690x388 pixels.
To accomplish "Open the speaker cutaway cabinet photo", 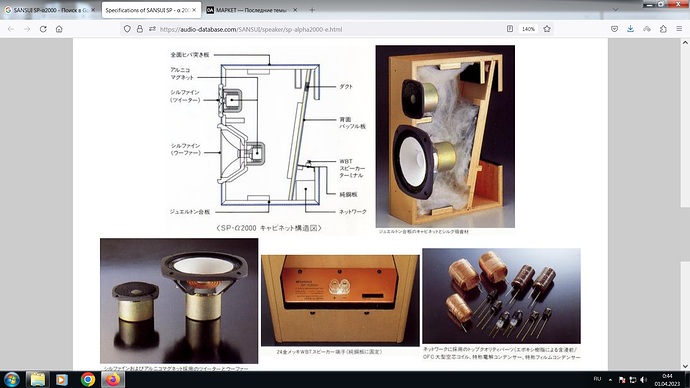I will point(445,136).
